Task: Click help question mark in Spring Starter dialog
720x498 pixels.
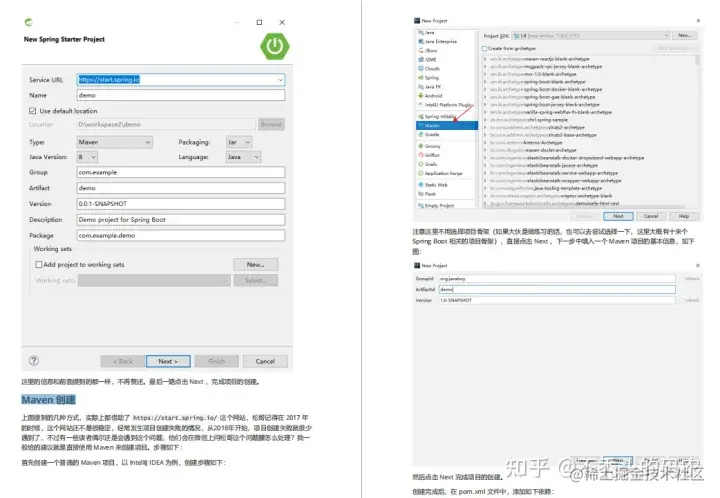Action: [34, 361]
